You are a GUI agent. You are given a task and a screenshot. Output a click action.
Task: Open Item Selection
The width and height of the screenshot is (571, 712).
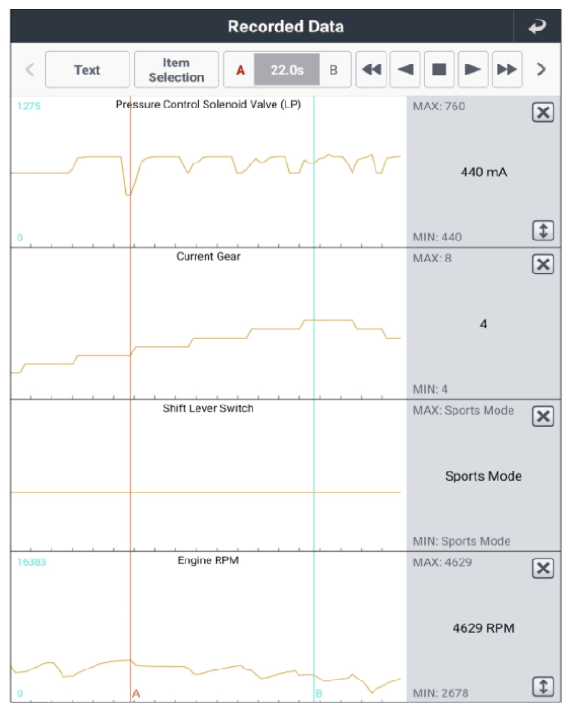(176, 69)
